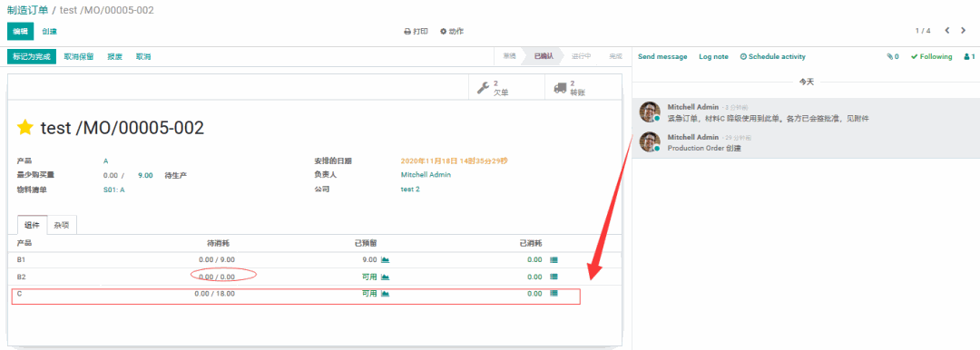Open the 动作 (Action) gear menu
Viewport: 980px width, 350px height.
[451, 31]
